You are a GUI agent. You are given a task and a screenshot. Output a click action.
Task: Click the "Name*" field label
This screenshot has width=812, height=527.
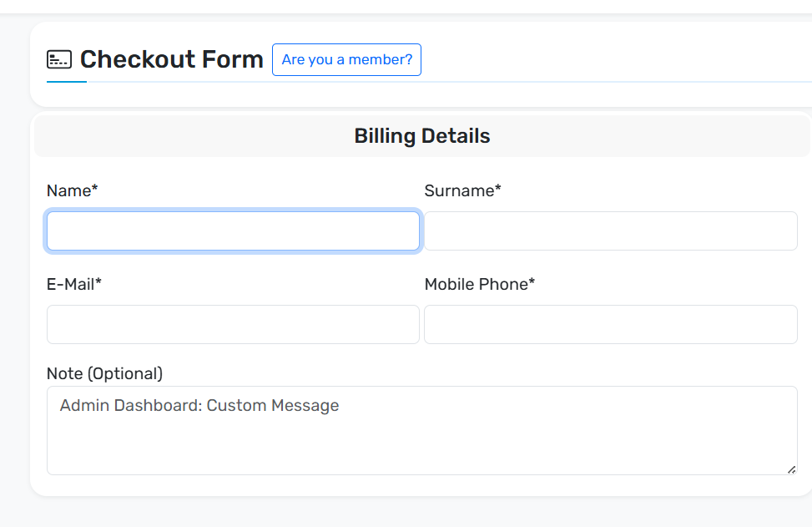[x=72, y=190]
